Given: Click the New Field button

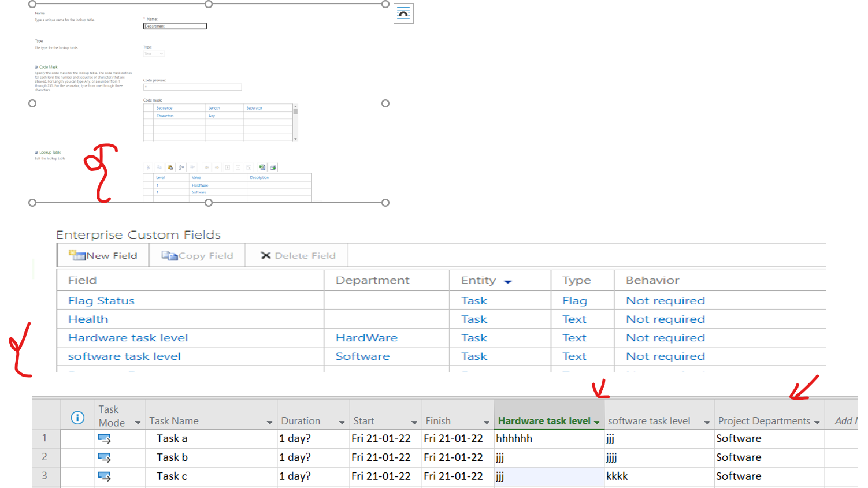Looking at the screenshot, I should click(102, 255).
